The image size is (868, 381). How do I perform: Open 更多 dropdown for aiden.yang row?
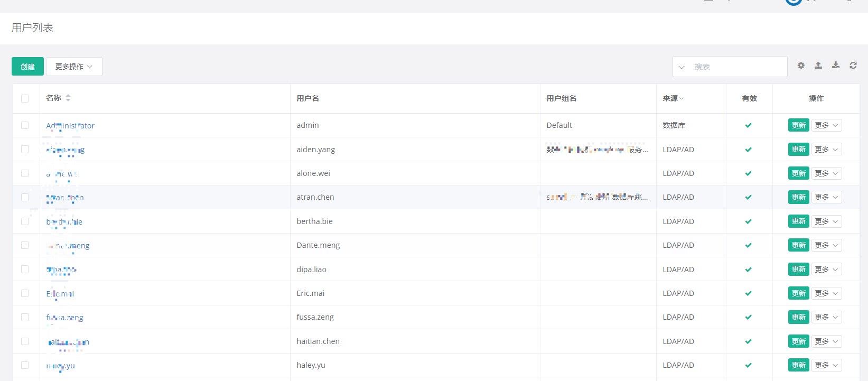tap(826, 150)
